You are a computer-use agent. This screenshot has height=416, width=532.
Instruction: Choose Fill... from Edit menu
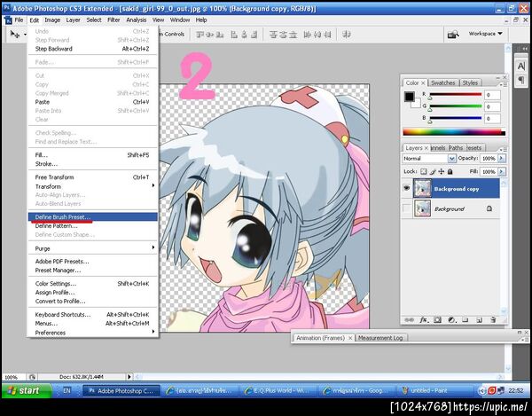[92, 155]
